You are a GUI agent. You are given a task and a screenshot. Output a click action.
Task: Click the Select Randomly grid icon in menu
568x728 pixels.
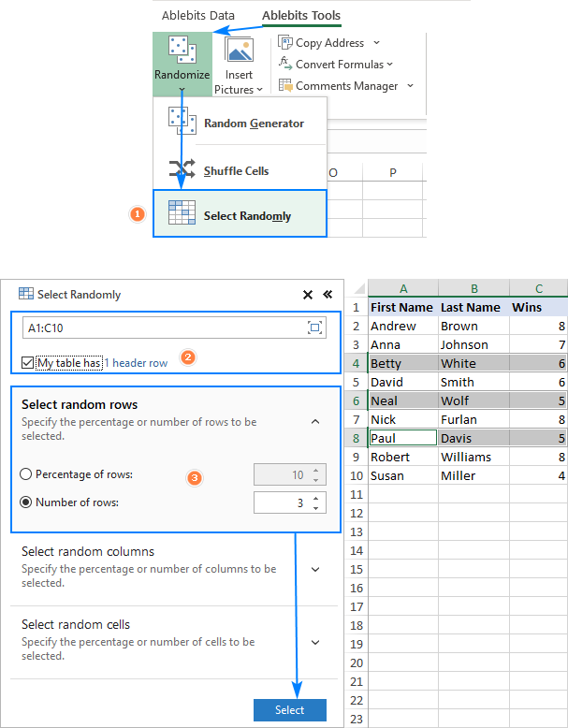[x=182, y=212]
